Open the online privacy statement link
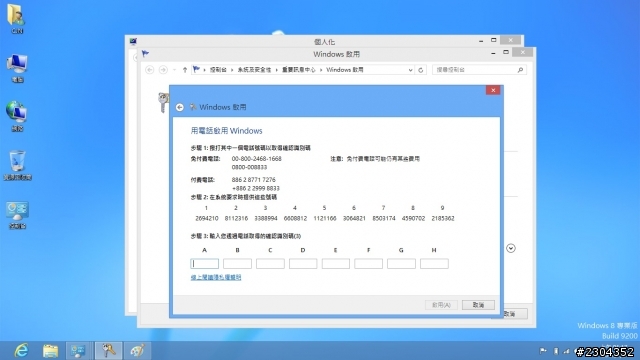Image resolution: width=640 pixels, height=360 pixels. coord(216,278)
